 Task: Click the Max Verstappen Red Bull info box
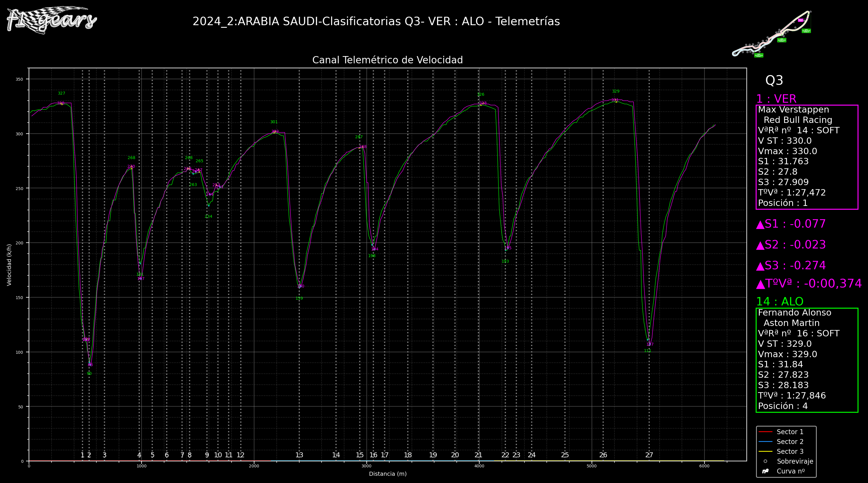tap(807, 157)
